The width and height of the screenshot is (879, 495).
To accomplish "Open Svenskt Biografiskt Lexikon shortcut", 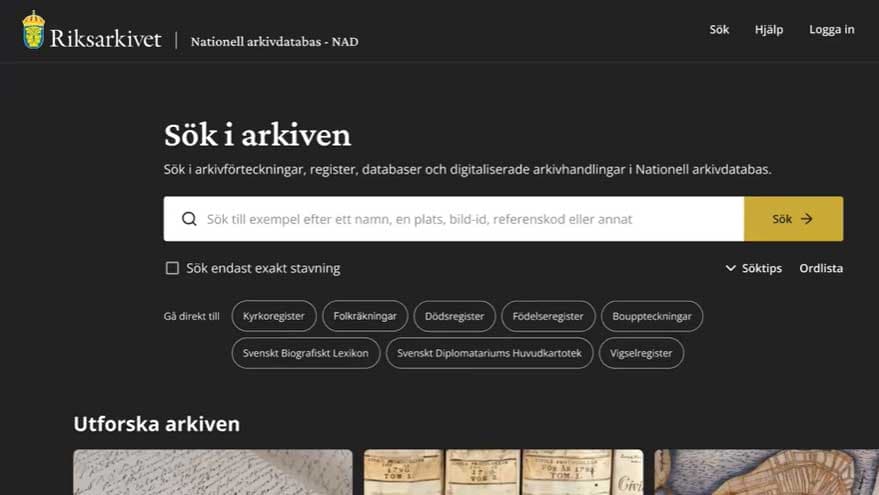I will point(306,353).
